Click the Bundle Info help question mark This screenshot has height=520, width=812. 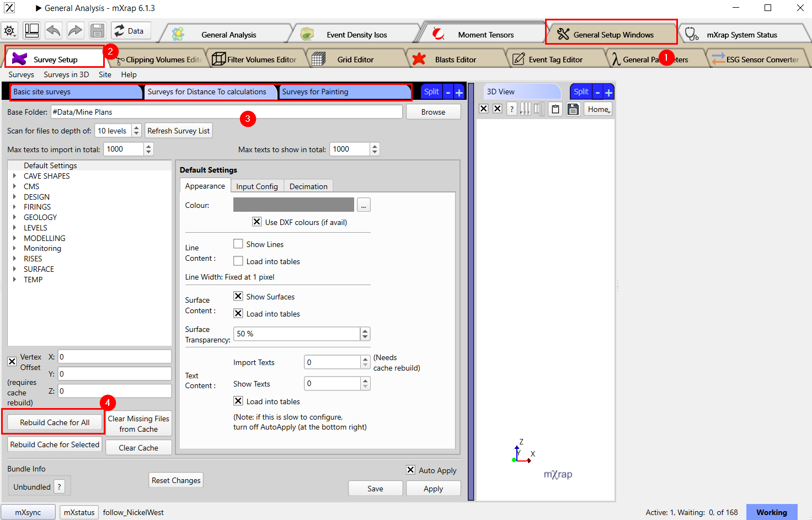(60, 487)
